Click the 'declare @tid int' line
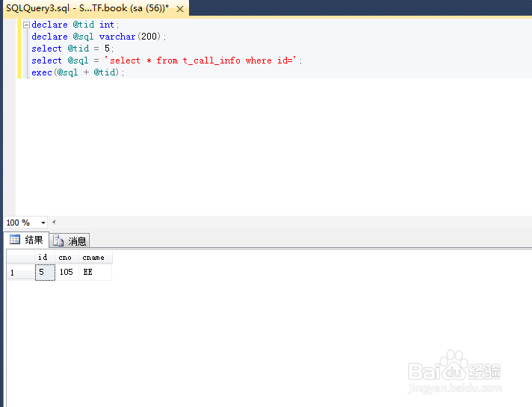532x407 pixels. click(75, 25)
